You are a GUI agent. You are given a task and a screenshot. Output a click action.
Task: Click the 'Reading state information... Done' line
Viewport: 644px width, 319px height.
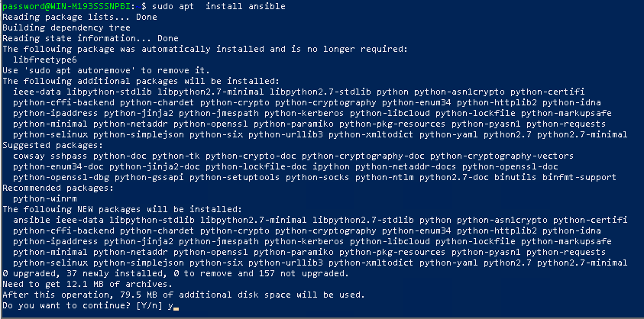[x=90, y=38]
